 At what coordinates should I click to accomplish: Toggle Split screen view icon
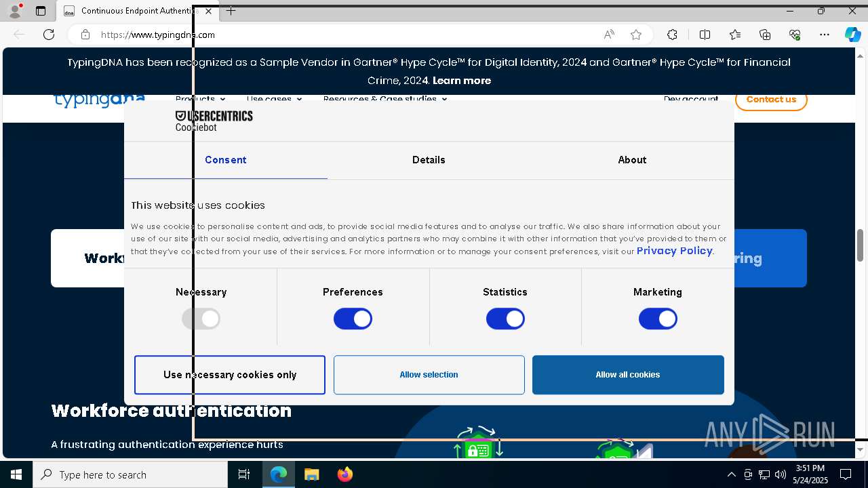(705, 35)
